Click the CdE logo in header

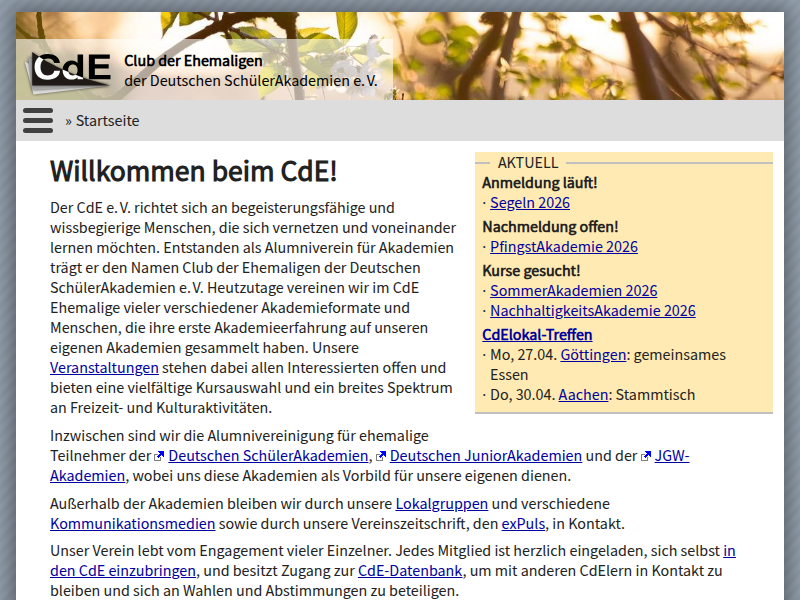point(70,68)
